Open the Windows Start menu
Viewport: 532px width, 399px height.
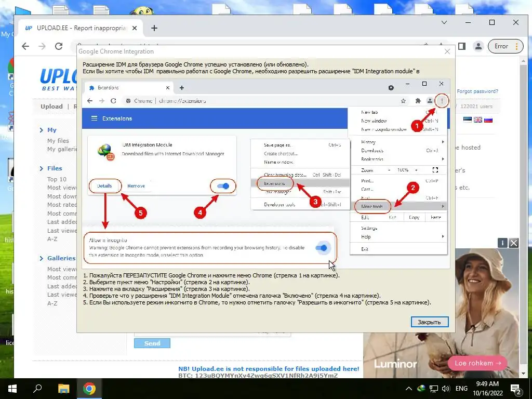(12, 389)
